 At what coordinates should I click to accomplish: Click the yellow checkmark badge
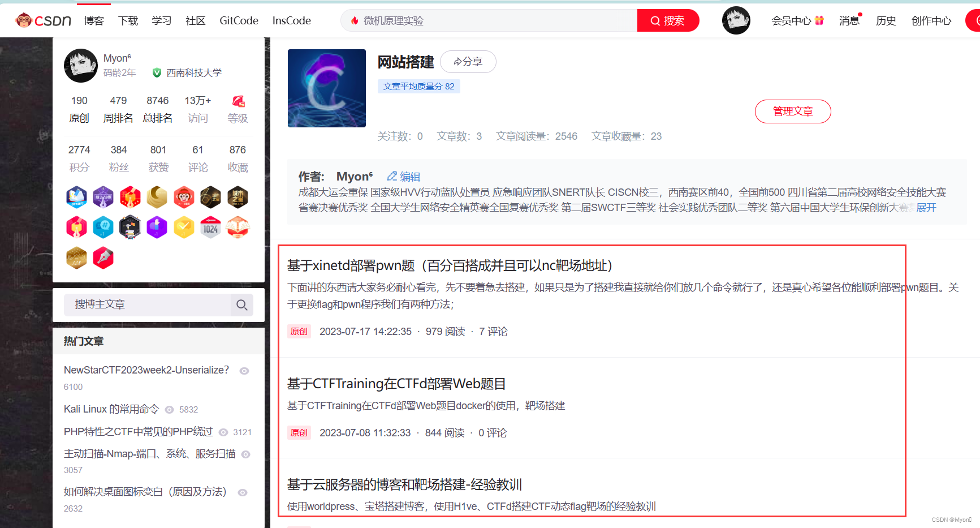coord(184,227)
